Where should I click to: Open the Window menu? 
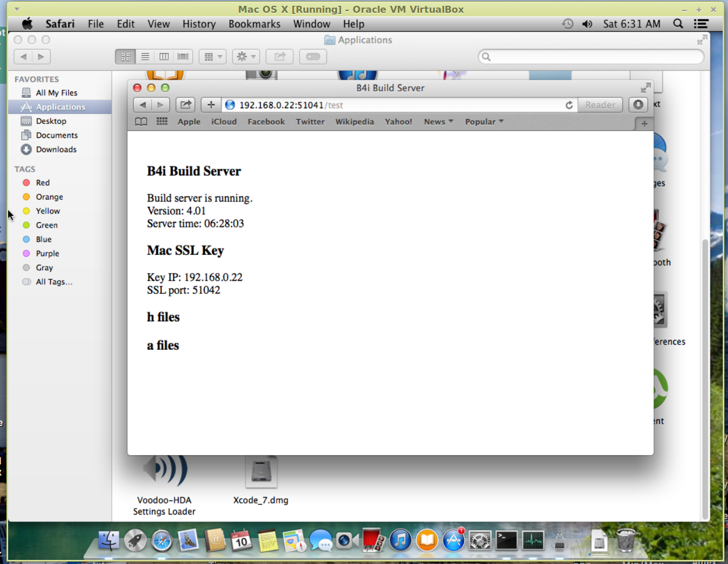(x=311, y=24)
